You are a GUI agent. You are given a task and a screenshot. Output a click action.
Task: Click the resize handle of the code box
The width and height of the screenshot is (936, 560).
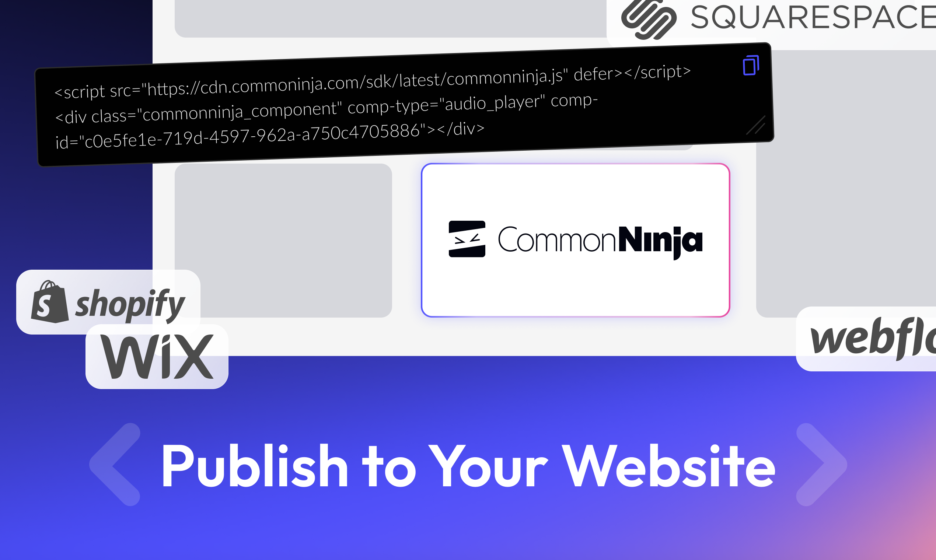[x=756, y=125]
